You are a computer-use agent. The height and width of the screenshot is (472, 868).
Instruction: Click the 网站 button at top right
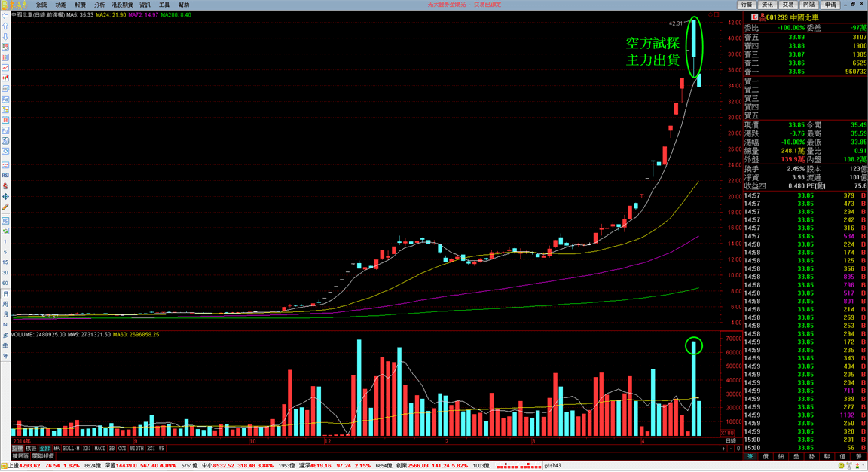click(x=808, y=5)
